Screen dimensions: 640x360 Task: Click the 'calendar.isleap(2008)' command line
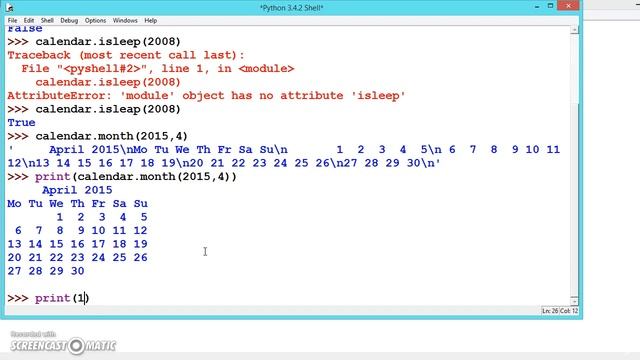(108, 109)
